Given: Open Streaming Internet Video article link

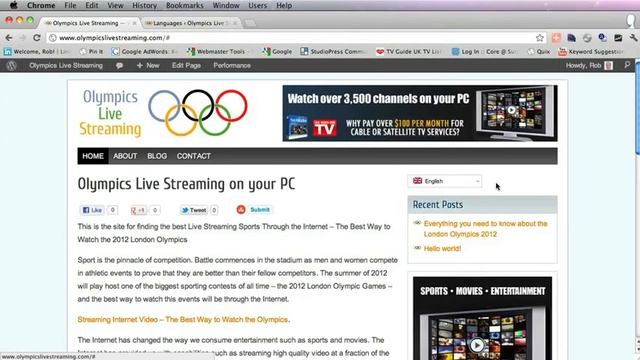Looking at the screenshot, I should (183, 319).
